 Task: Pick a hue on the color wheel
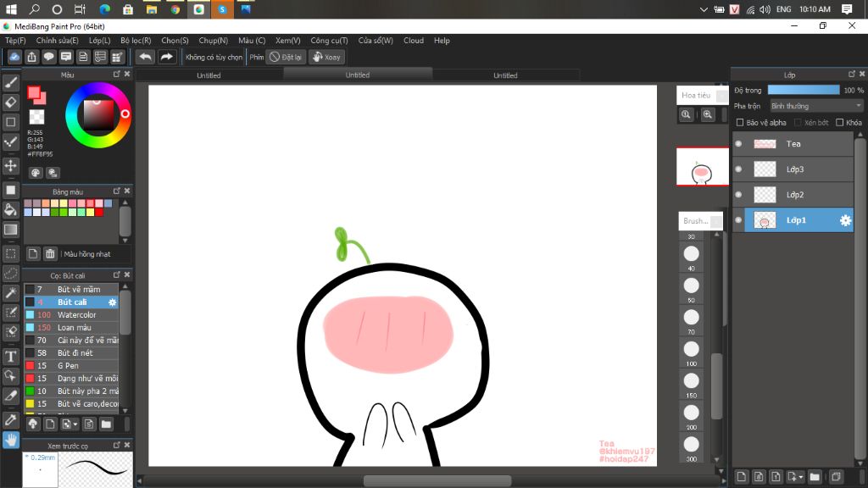click(98, 115)
